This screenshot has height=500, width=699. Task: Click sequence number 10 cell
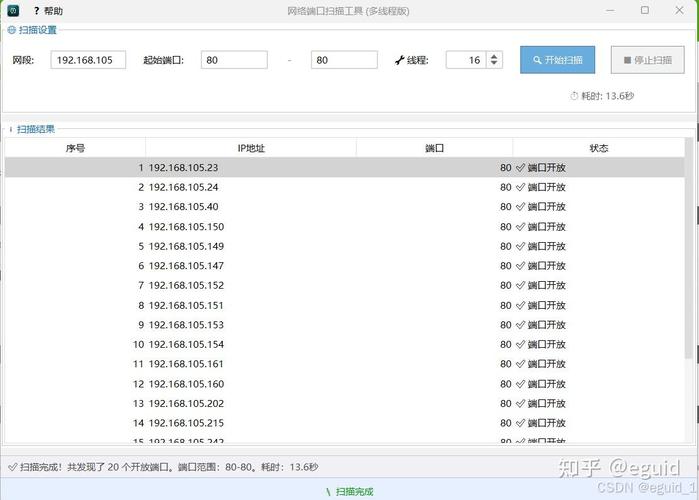(x=138, y=344)
